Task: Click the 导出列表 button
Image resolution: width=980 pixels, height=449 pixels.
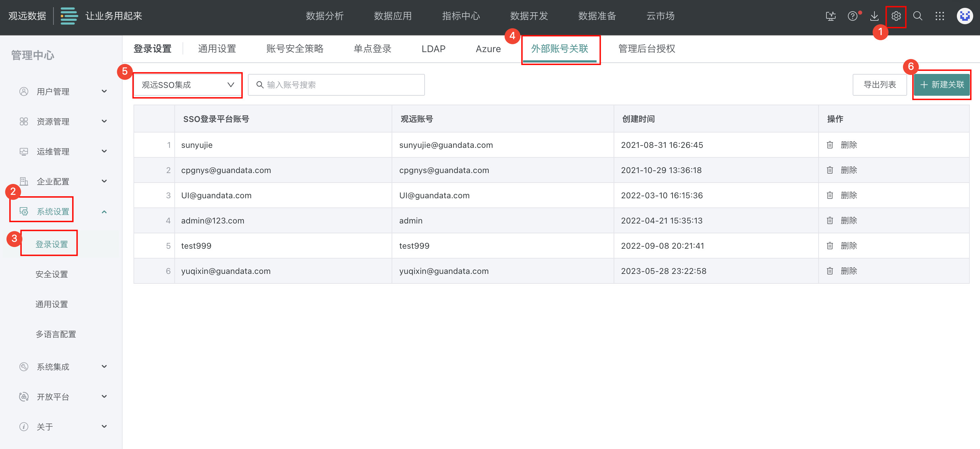Action: 879,84
